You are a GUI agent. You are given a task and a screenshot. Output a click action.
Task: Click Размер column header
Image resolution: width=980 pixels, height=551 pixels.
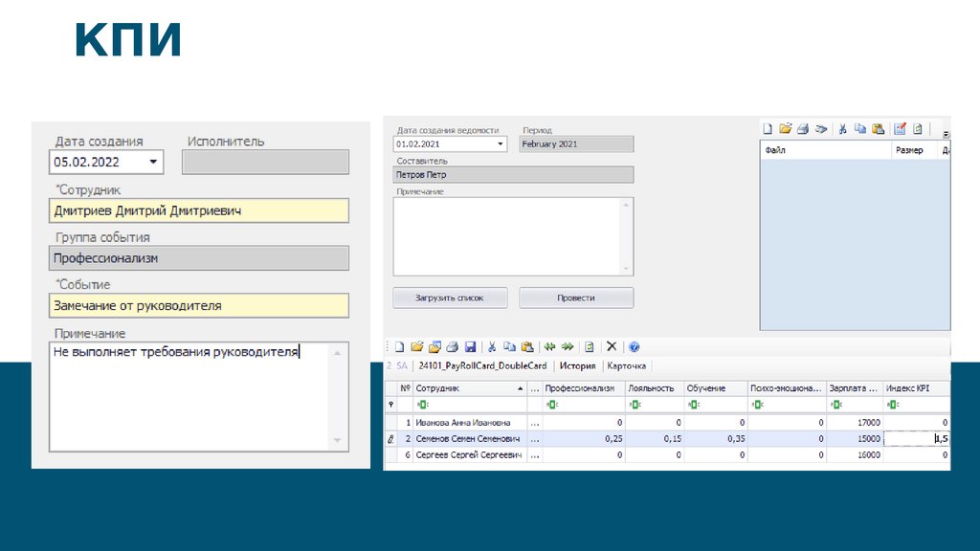click(x=914, y=150)
